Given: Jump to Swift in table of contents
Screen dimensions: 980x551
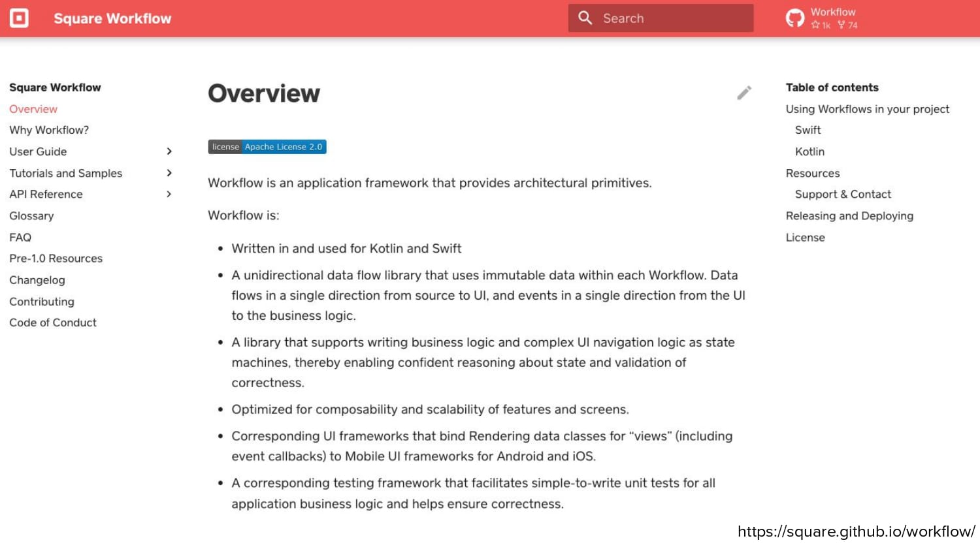Looking at the screenshot, I should (808, 130).
